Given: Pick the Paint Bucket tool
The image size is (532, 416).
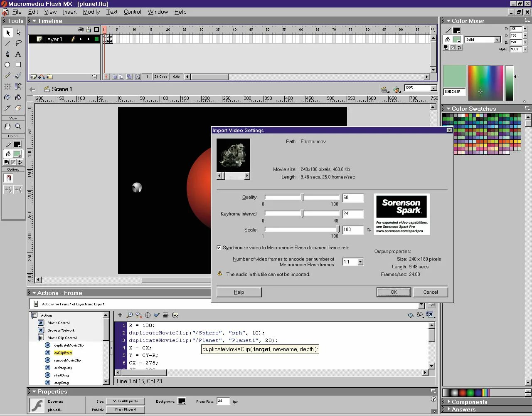Looking at the screenshot, I should click(x=18, y=97).
